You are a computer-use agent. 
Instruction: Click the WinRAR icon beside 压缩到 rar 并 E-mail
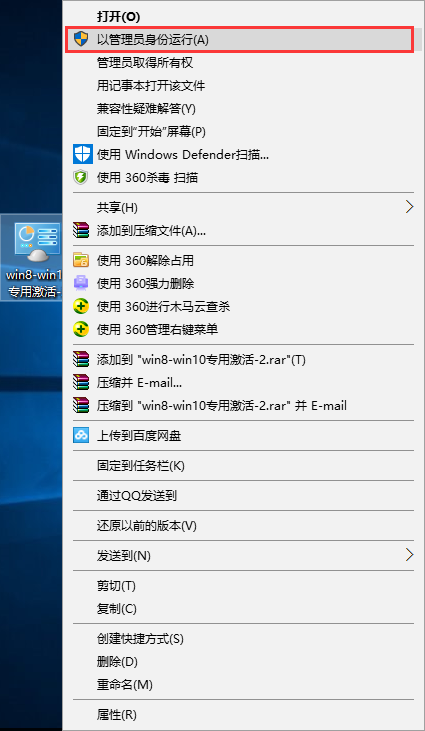pyautogui.click(x=81, y=406)
